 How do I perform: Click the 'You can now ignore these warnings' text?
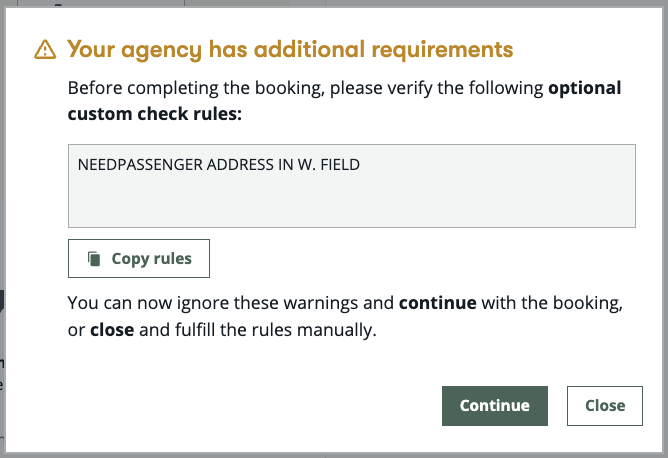230,302
